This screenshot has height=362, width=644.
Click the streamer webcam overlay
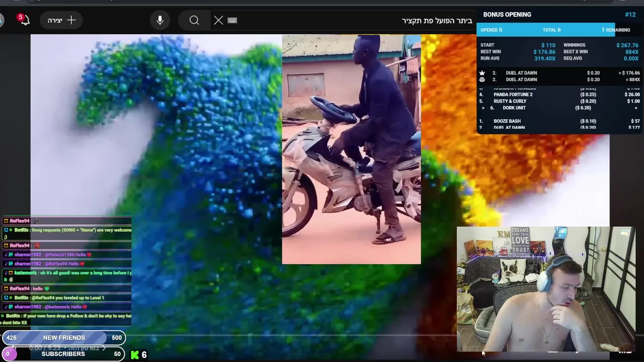click(x=546, y=289)
